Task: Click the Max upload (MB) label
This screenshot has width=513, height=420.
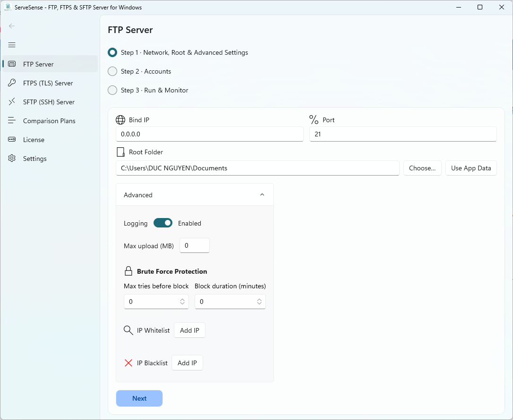Action: (148, 246)
